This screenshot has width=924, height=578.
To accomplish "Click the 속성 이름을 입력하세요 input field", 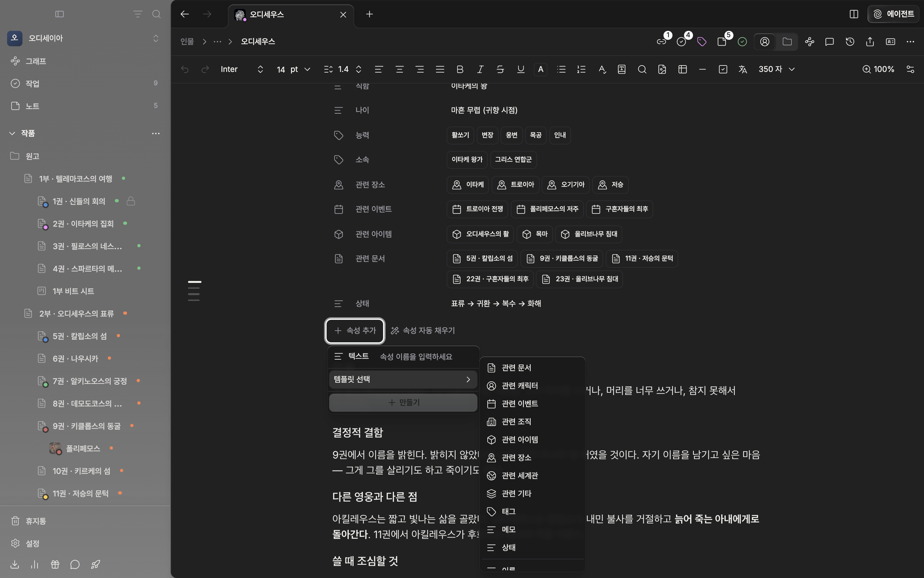I will 425,357.
